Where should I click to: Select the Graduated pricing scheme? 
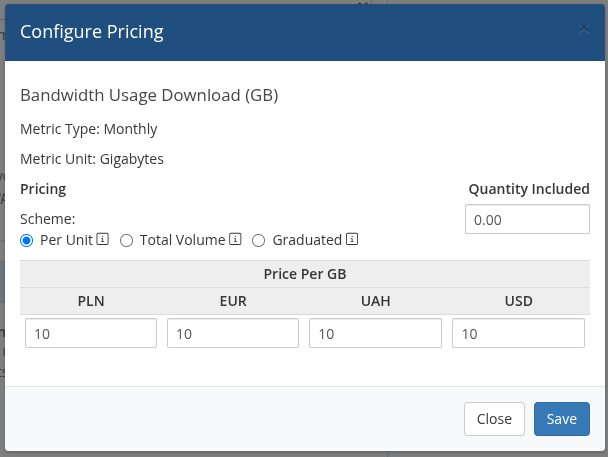258,241
